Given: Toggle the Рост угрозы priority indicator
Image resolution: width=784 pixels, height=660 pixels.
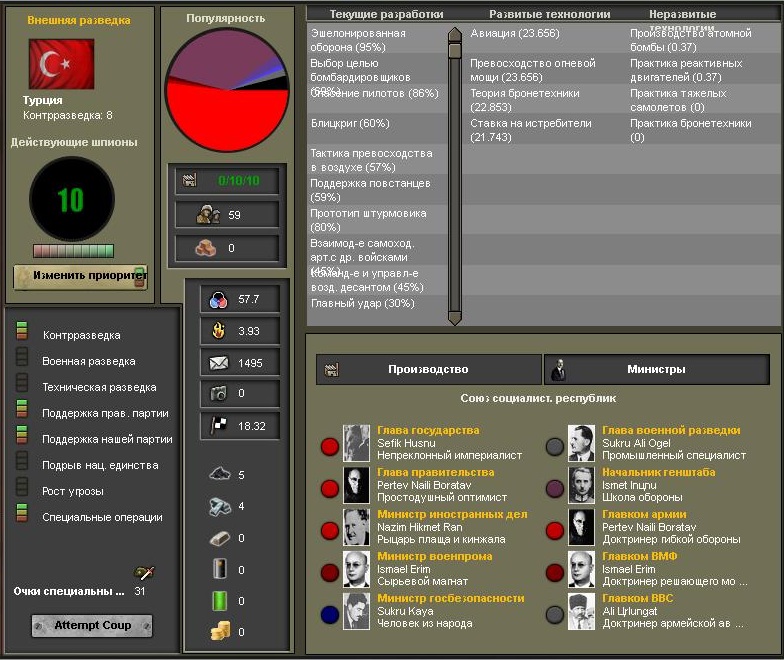Looking at the screenshot, I should click(x=22, y=486).
